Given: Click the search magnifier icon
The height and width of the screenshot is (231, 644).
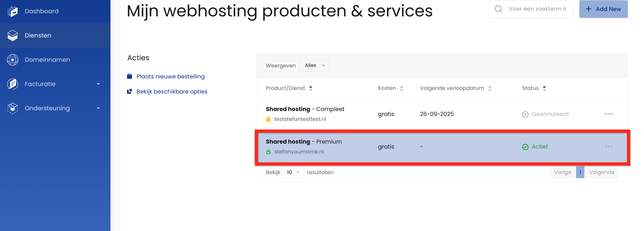Looking at the screenshot, I should pyautogui.click(x=498, y=9).
